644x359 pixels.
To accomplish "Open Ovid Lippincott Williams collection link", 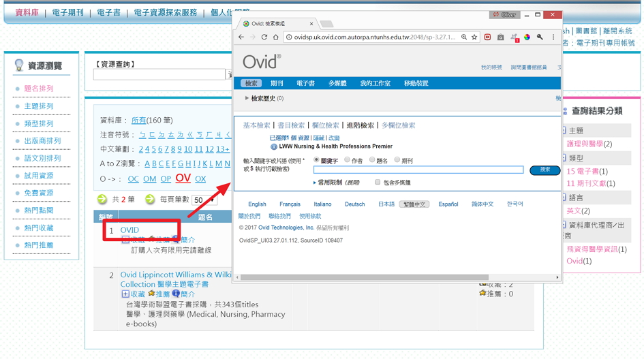I will [176, 279].
